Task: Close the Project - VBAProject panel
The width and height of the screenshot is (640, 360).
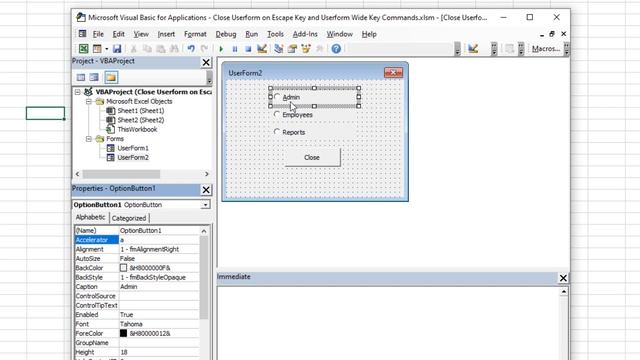Action: (206, 62)
